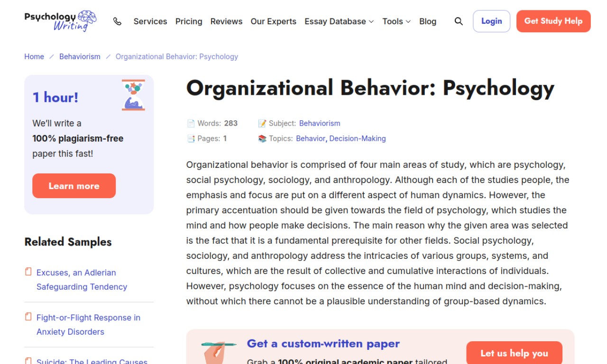Image resolution: width=607 pixels, height=364 pixels.
Task: Open the Behavior topic link
Action: click(311, 138)
